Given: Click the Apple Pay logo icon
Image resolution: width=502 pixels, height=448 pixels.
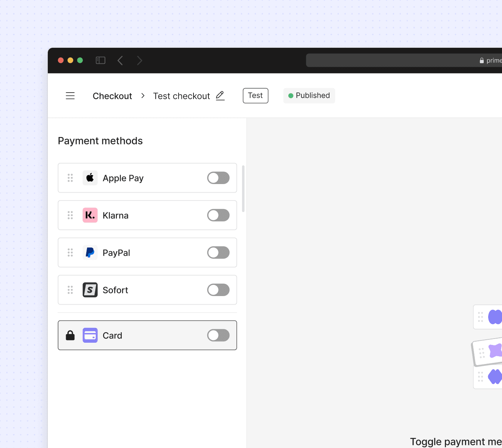Looking at the screenshot, I should pyautogui.click(x=90, y=178).
